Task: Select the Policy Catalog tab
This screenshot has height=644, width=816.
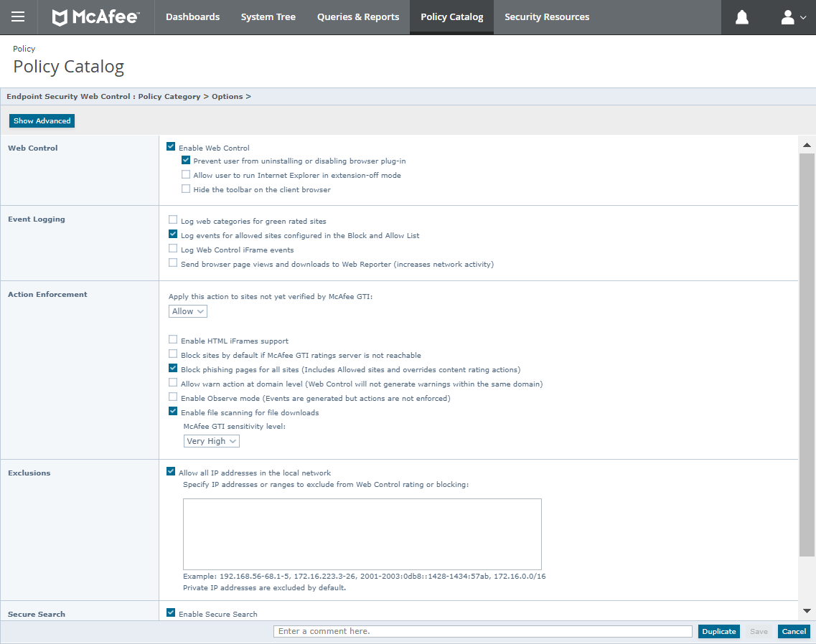Action: coord(451,17)
